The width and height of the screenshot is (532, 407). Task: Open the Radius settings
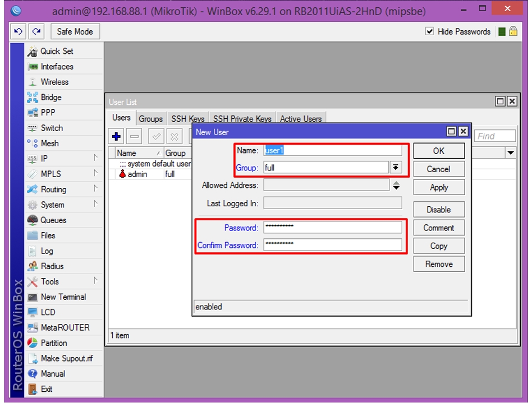tap(64, 266)
